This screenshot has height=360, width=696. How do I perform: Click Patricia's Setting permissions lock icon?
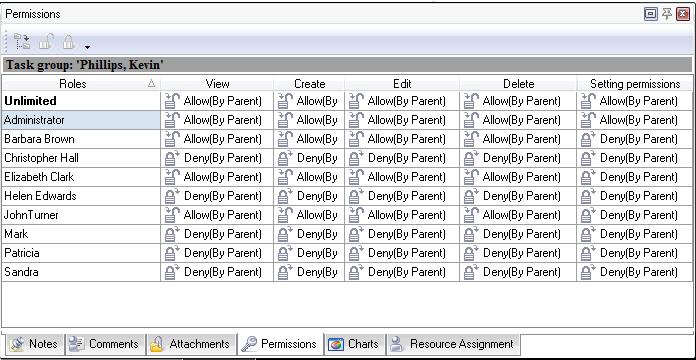coord(589,253)
